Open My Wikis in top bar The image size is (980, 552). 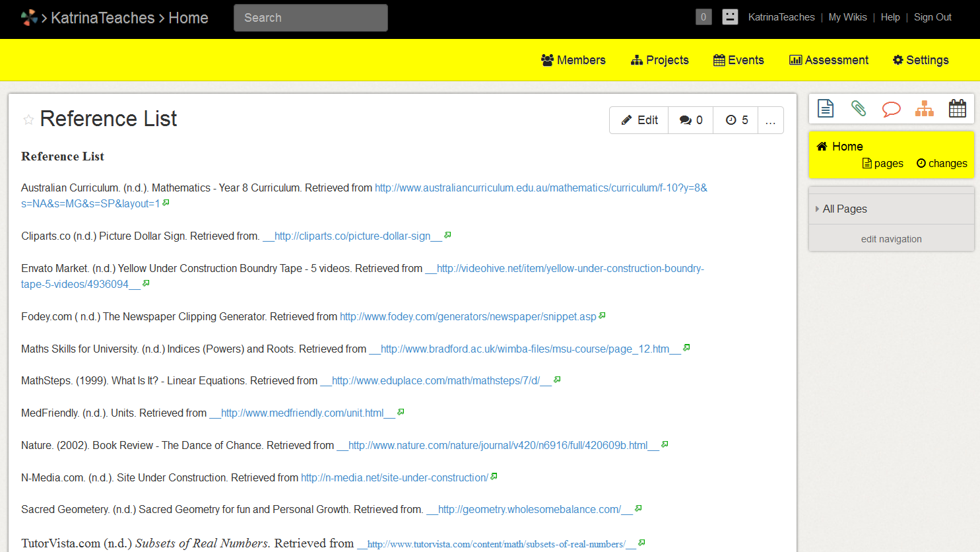[847, 17]
